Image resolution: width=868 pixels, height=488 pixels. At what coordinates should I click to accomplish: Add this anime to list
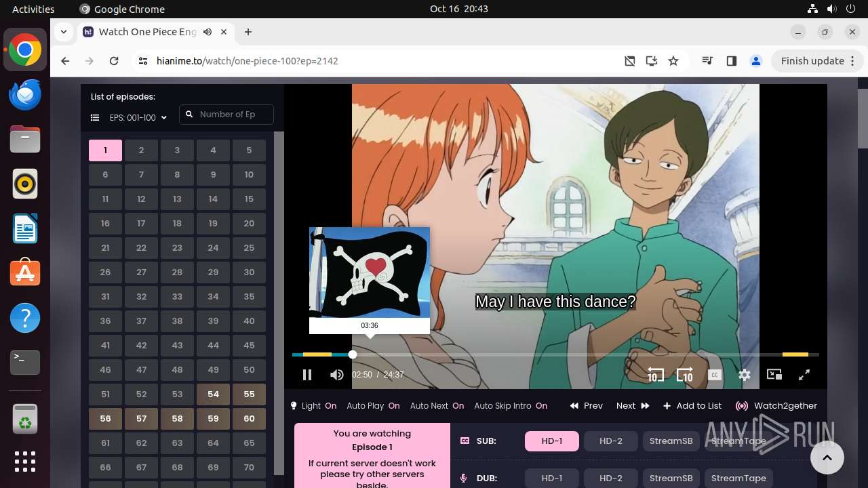[692, 406]
